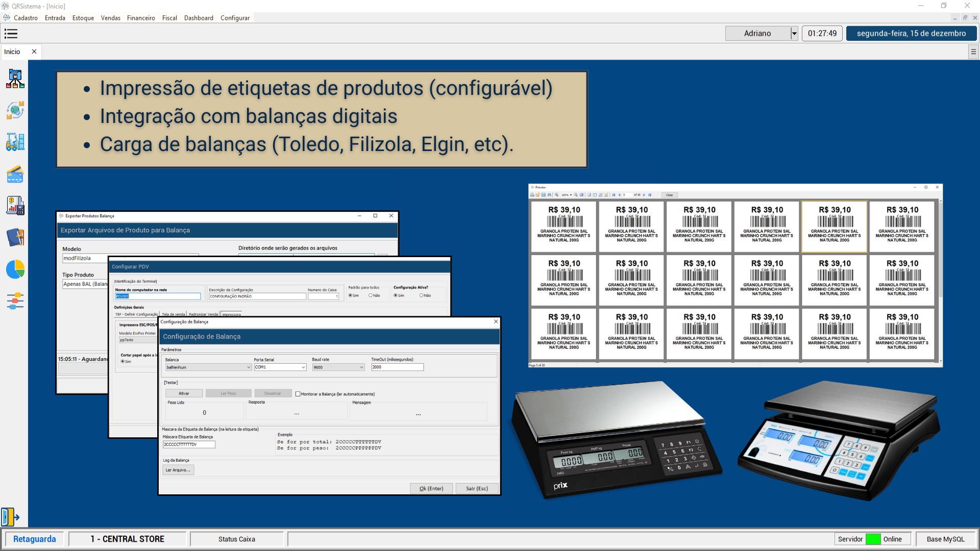
Task: Open the globe and boxes sidebar icon
Action: coord(15,111)
